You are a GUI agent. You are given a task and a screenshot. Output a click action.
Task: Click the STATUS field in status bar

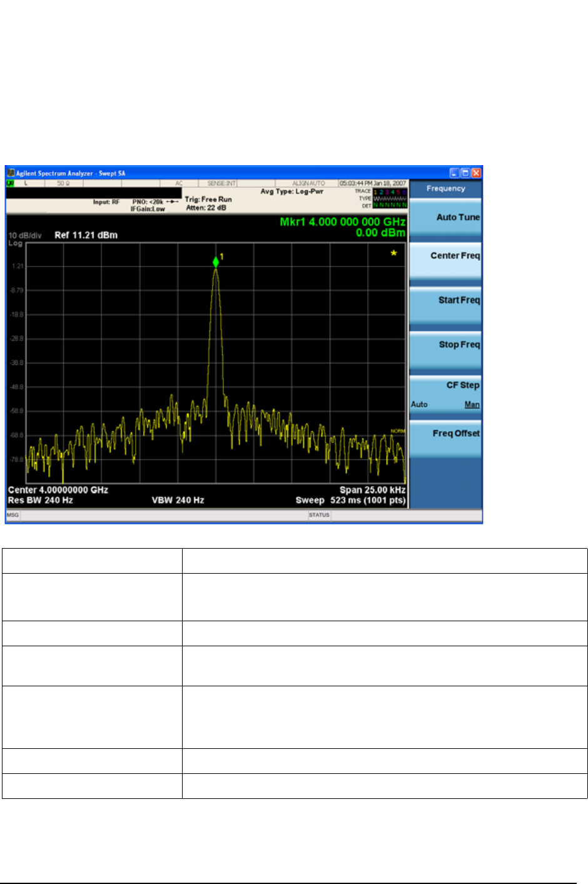click(319, 515)
